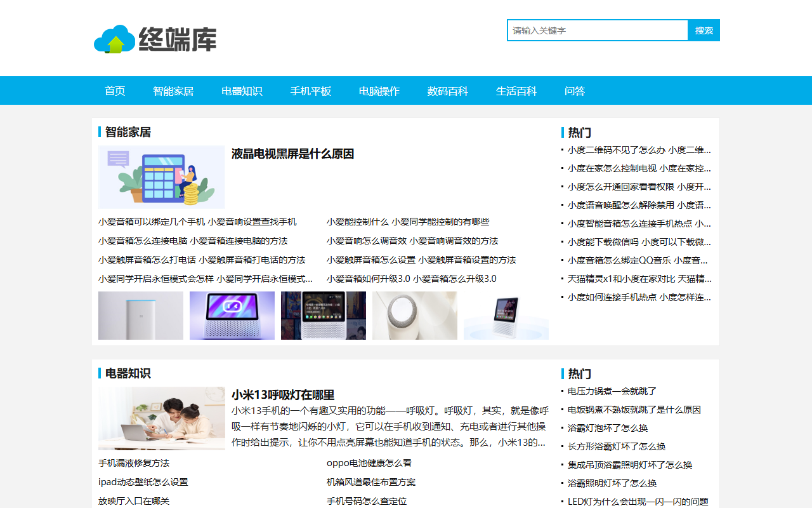Select 生活百科 nav item

click(516, 91)
